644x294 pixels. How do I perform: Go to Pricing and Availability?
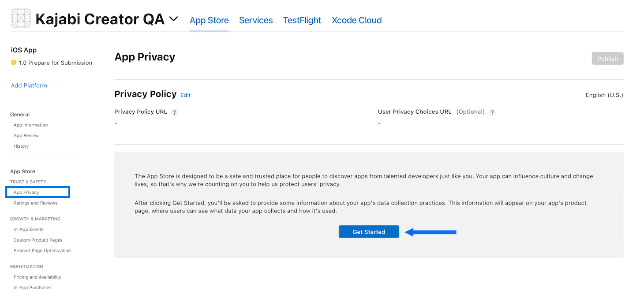click(37, 277)
